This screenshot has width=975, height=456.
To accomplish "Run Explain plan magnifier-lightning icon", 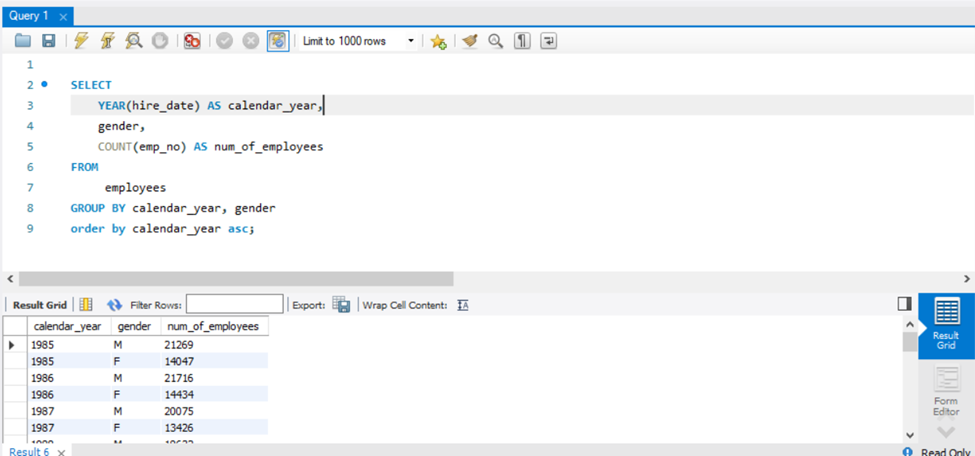I will click(133, 41).
